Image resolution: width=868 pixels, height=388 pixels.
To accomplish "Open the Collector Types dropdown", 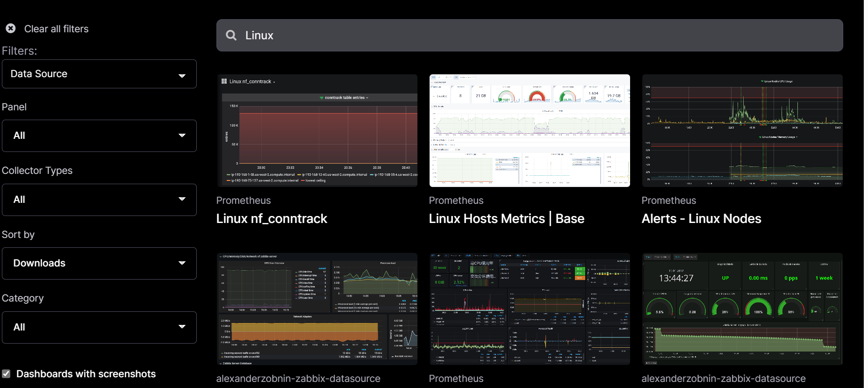I will [x=99, y=200].
